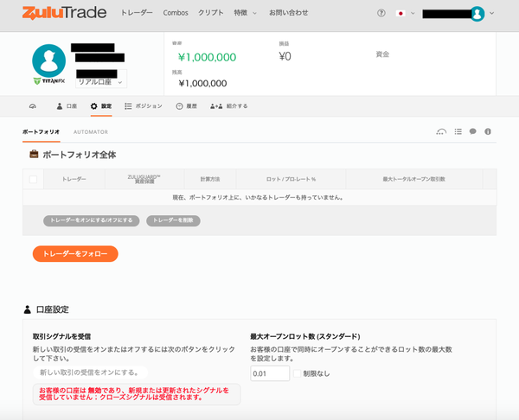This screenshot has width=519, height=420.
Task: Click the 最大トータルオープン取引数 column header
Action: coord(414,179)
